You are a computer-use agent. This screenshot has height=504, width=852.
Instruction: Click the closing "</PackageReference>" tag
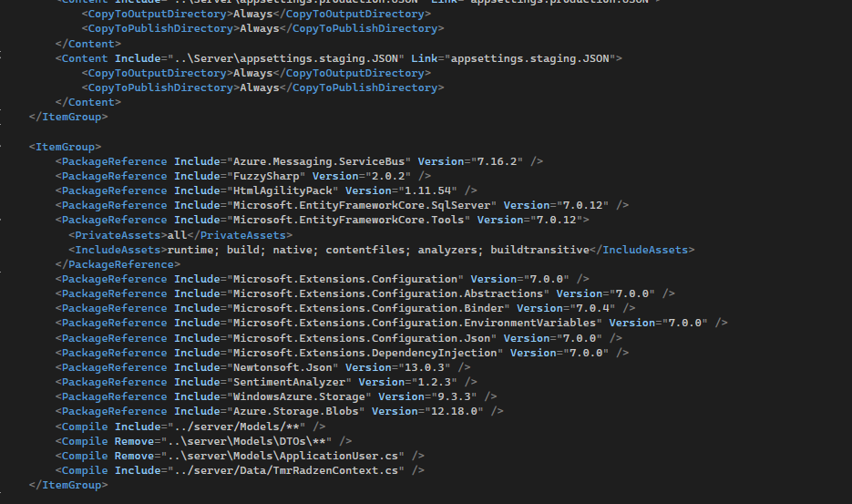(118, 265)
